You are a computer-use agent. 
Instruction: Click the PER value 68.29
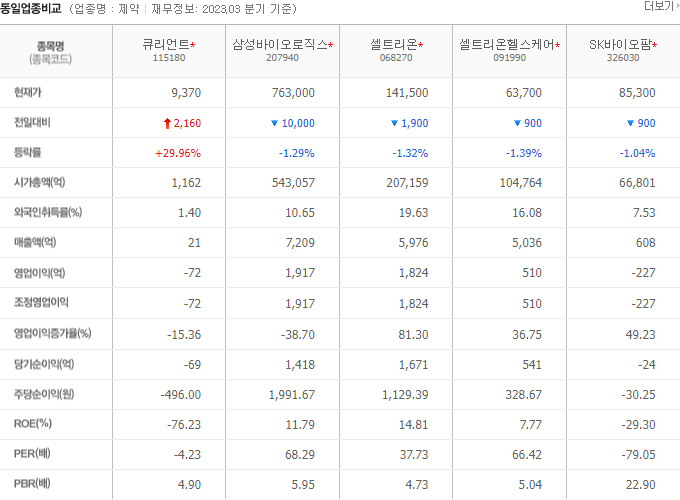tap(300, 455)
